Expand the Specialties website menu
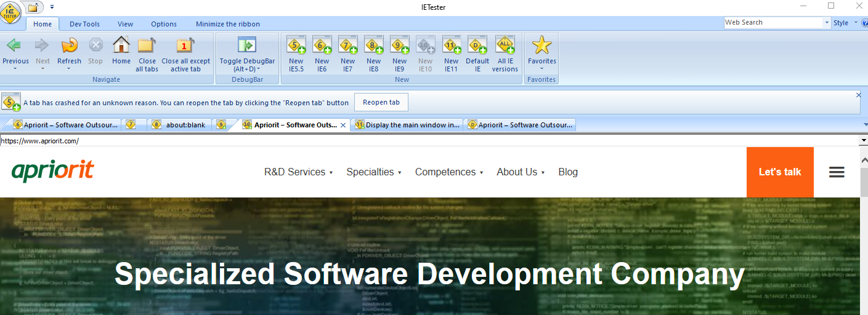868x315 pixels. coord(374,172)
